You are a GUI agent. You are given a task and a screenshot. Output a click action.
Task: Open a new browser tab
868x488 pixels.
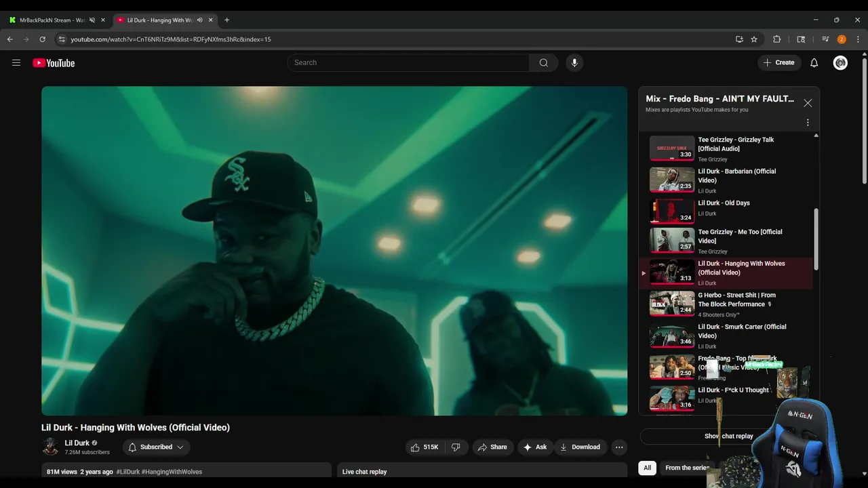pos(226,20)
